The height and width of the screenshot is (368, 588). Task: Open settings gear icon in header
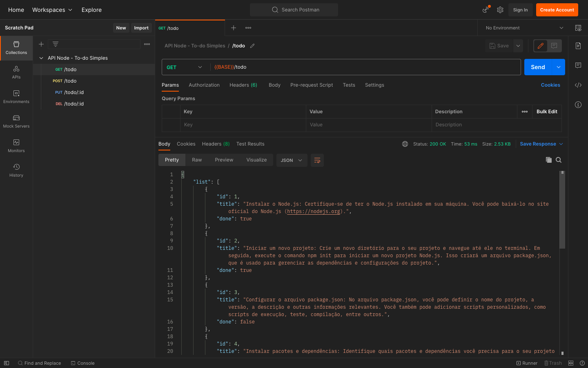point(500,10)
